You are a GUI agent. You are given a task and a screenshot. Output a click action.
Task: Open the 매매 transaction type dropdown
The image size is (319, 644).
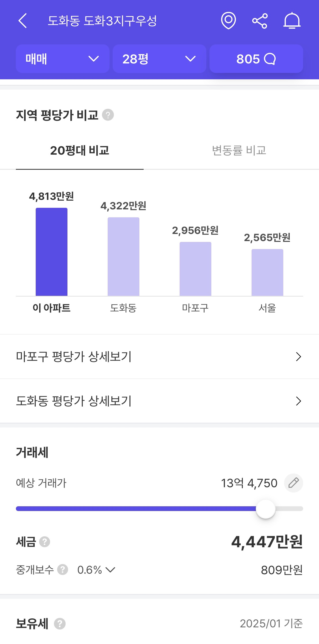coord(63,59)
